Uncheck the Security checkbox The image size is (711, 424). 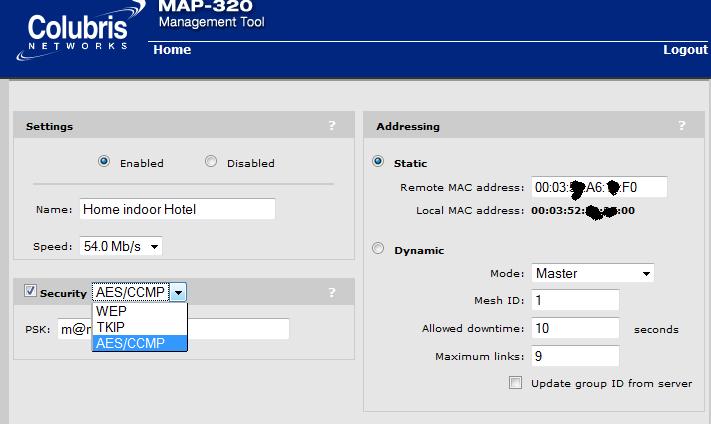tap(30, 291)
